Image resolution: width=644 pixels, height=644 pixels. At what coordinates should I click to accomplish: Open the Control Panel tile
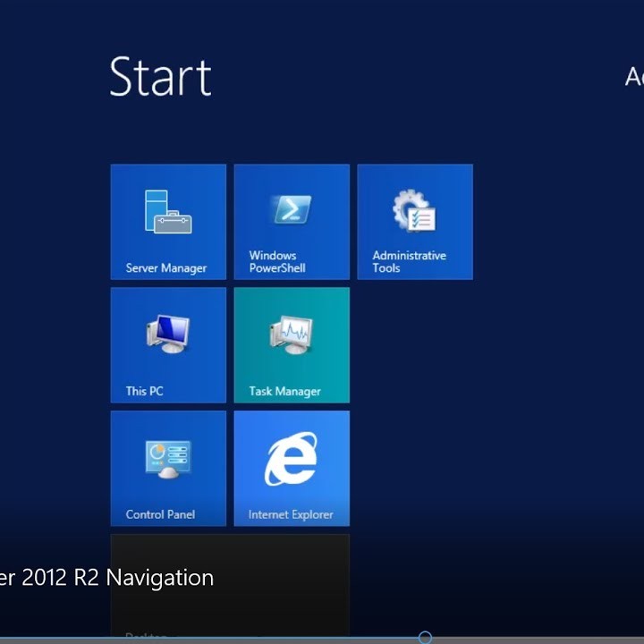(x=168, y=468)
